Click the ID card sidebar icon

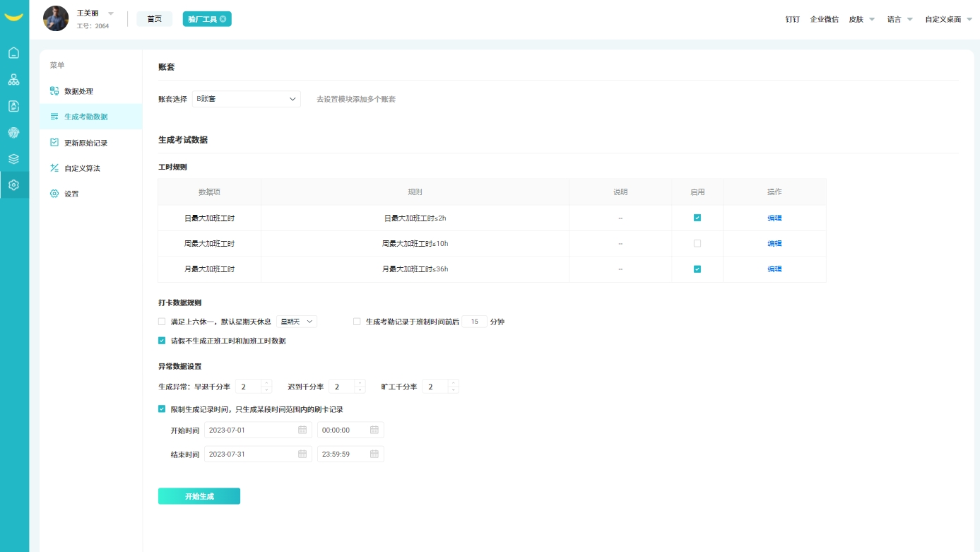click(x=14, y=105)
